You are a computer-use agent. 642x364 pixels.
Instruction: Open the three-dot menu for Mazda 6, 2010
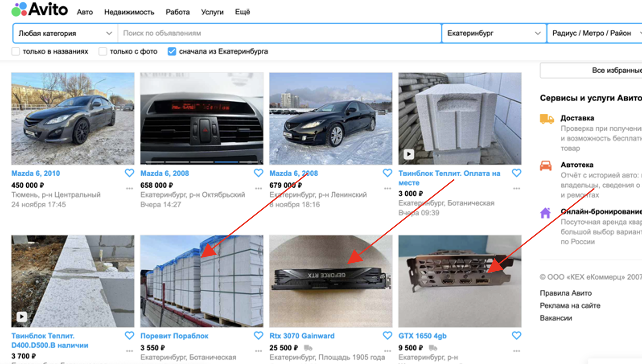coord(129,189)
